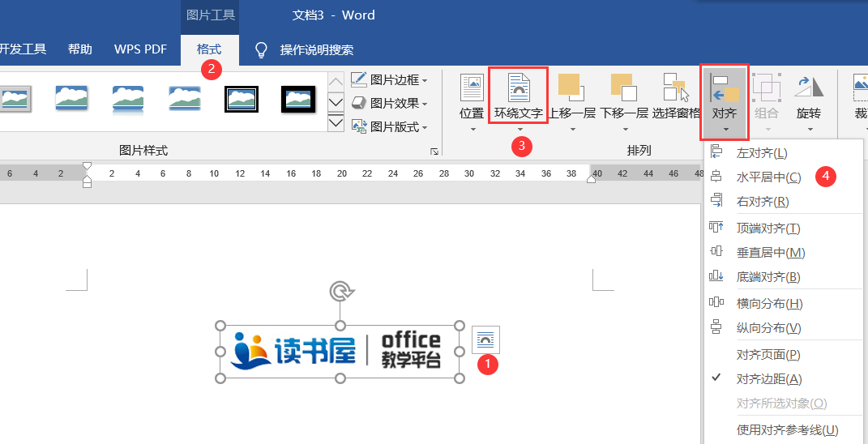Switch to WPS PDF tab
The image size is (868, 444).
[x=140, y=49]
